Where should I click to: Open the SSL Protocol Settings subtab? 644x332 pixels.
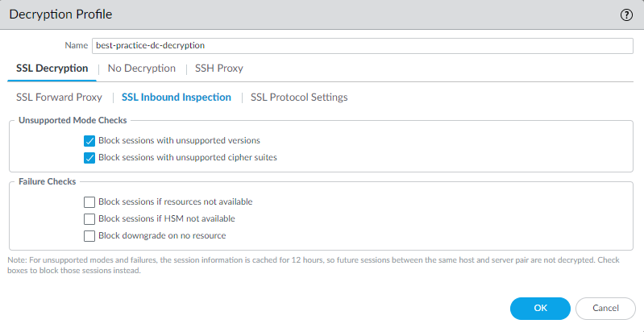299,98
